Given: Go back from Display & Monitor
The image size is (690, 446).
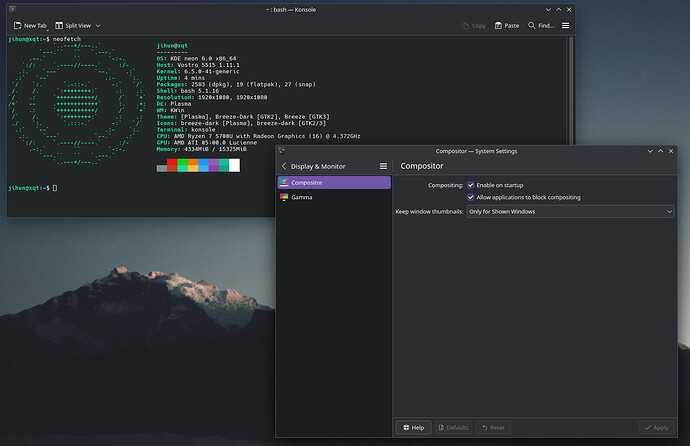Looking at the screenshot, I should point(284,166).
